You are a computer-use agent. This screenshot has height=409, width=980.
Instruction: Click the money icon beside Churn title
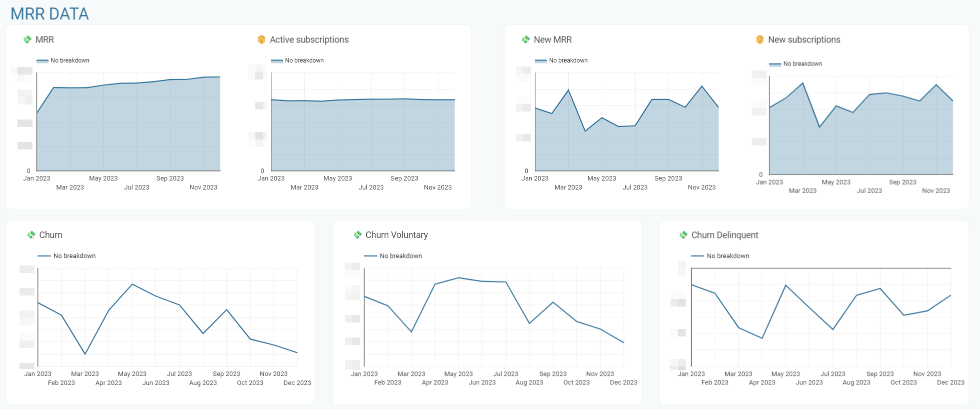[x=31, y=235]
